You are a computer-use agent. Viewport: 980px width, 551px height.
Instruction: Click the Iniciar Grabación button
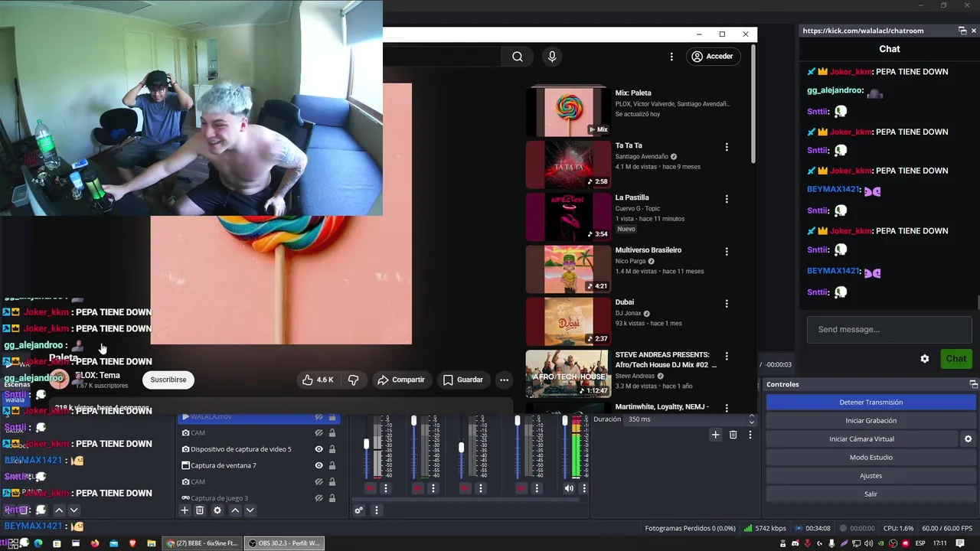coord(871,421)
